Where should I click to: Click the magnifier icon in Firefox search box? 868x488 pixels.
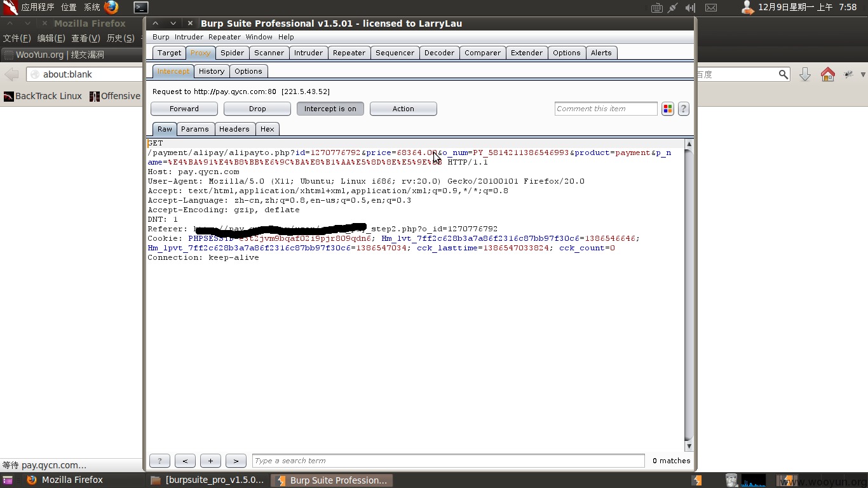(x=783, y=74)
